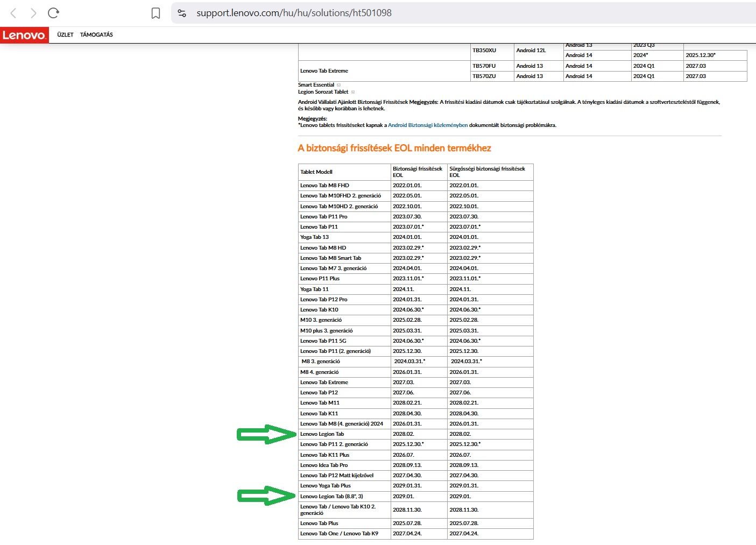This screenshot has width=756, height=545.
Task: Open the ÜZLET menu
Action: tap(65, 35)
